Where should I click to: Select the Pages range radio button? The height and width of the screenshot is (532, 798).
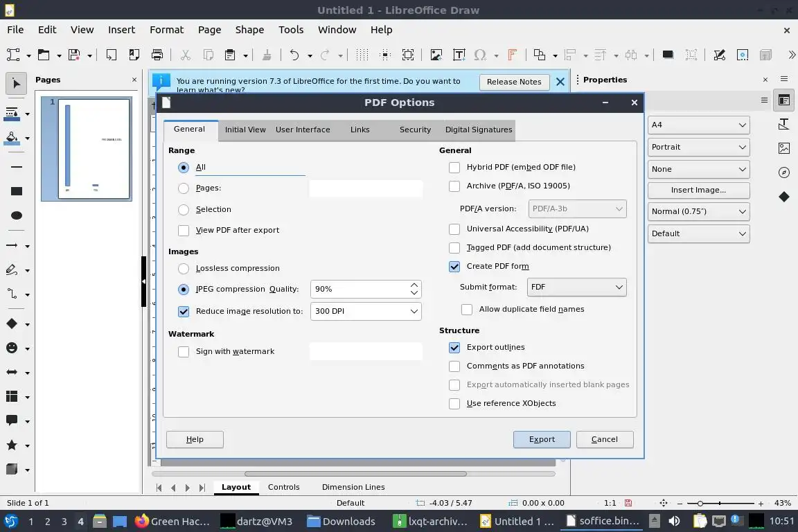[x=184, y=188]
